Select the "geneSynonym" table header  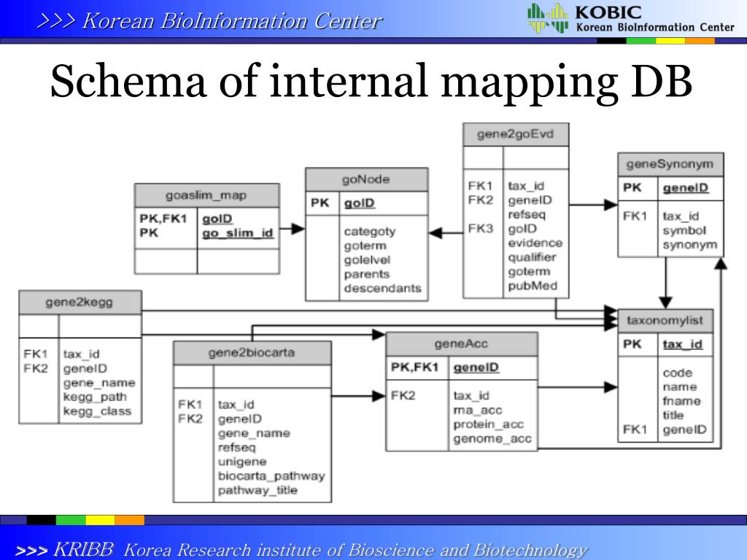click(x=670, y=164)
